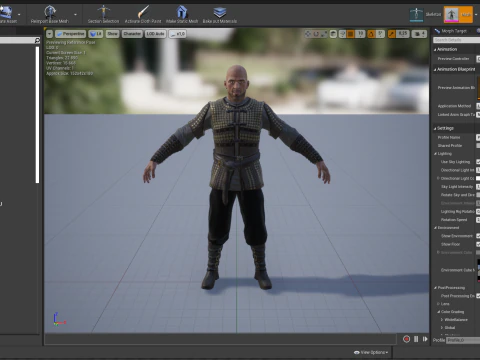Viewport: 480px width, 360px height.
Task: Open the Reimport Base Mesh dropdown arrow
Action: 75,14
